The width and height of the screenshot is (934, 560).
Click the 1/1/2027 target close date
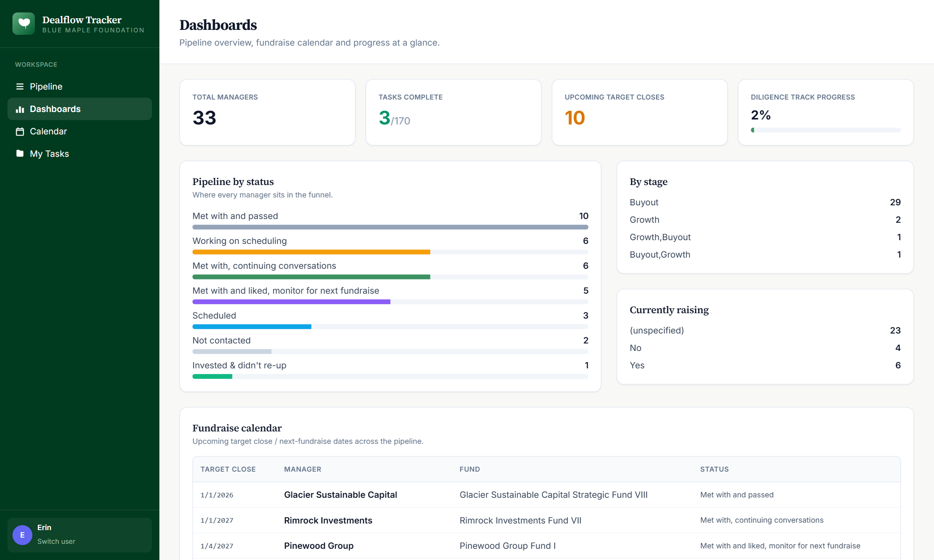[217, 520]
